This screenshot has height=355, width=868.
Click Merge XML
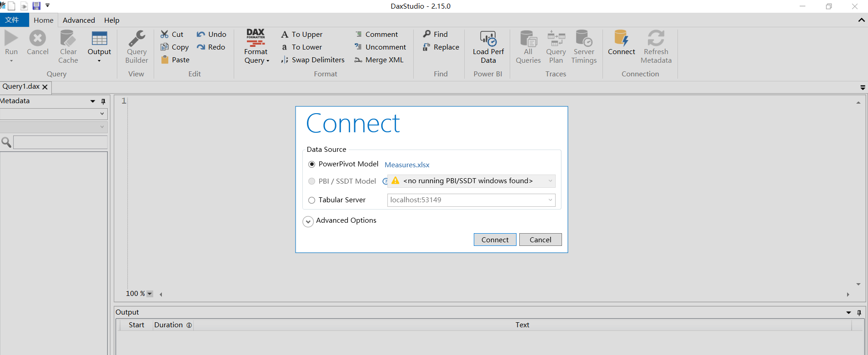pos(379,60)
